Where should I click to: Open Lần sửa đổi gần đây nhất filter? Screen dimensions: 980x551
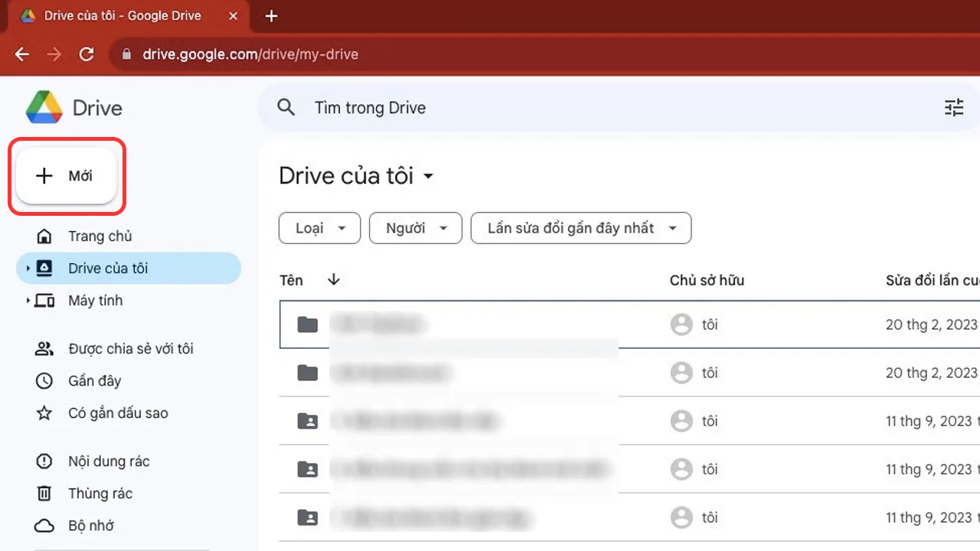[x=580, y=227]
